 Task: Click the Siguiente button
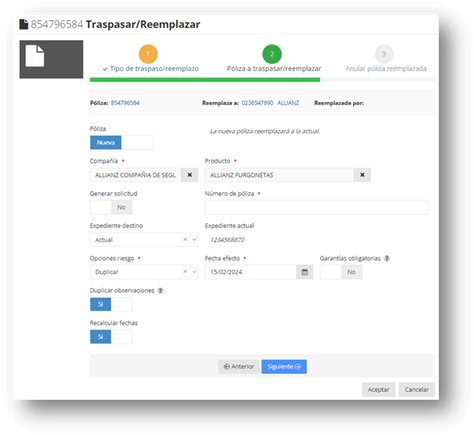(284, 367)
